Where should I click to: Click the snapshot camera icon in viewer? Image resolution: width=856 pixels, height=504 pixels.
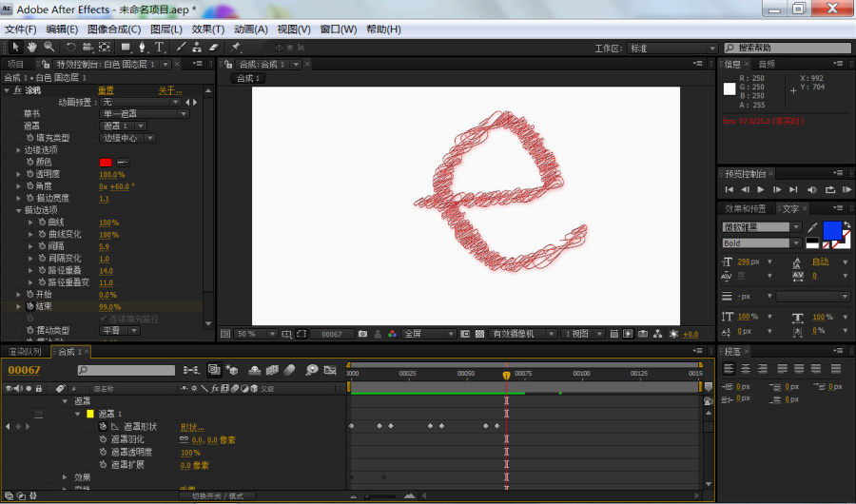(x=363, y=334)
